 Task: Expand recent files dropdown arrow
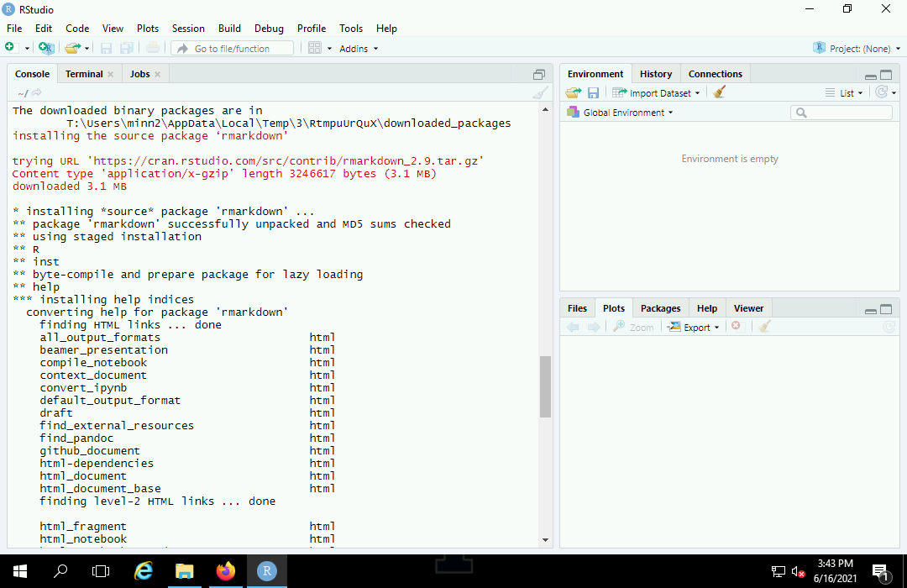87,49
